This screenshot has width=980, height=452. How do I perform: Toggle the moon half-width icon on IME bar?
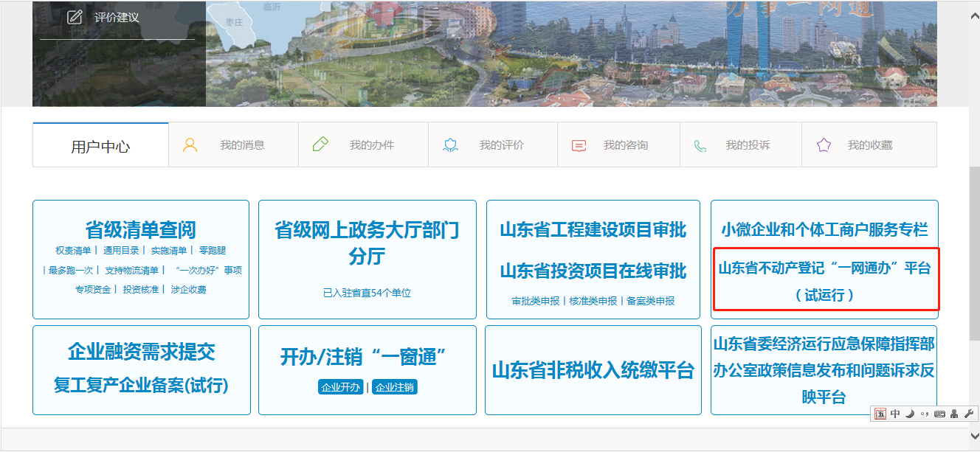point(909,414)
